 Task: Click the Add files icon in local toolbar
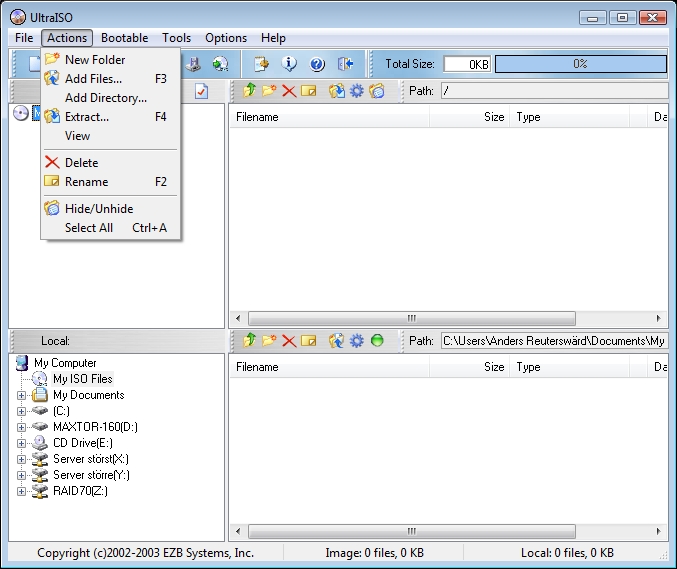[336, 341]
